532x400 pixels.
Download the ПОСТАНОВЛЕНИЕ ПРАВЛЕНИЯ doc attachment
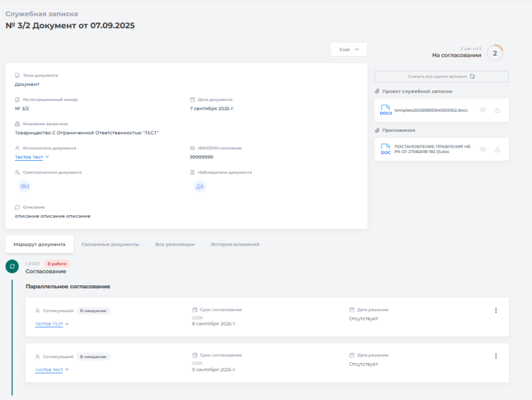pos(497,149)
